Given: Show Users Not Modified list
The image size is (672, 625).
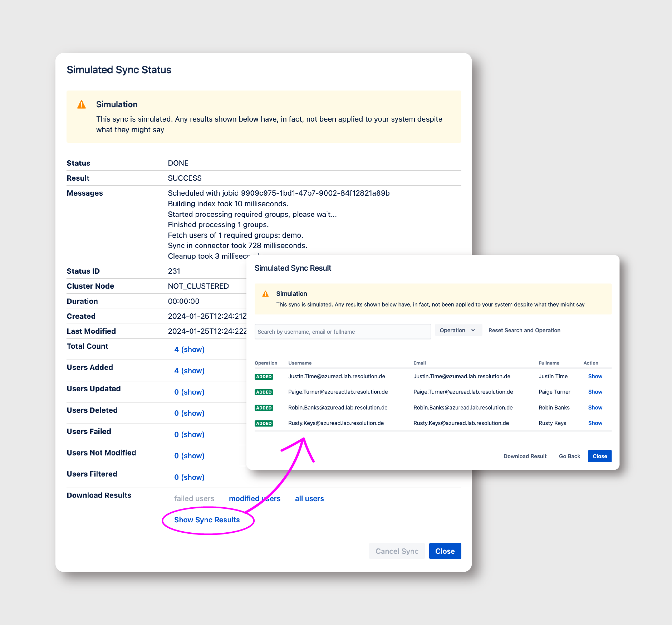Looking at the screenshot, I should pos(189,456).
